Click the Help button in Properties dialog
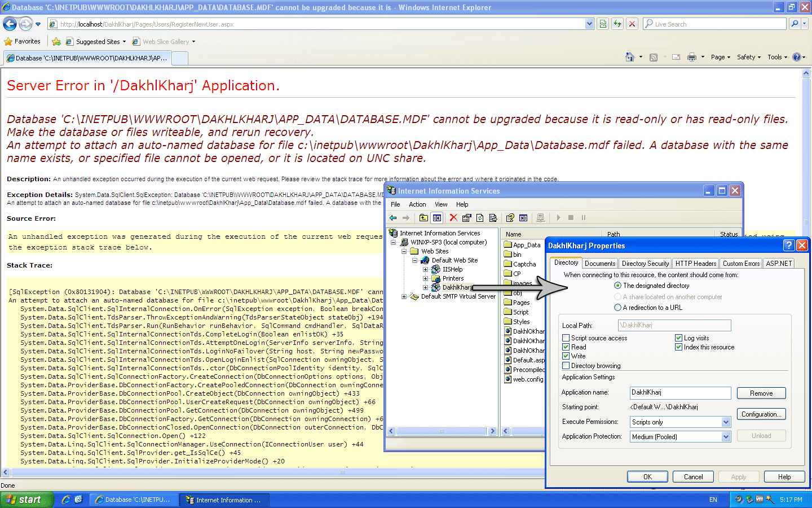Image resolution: width=812 pixels, height=508 pixels. point(784,477)
